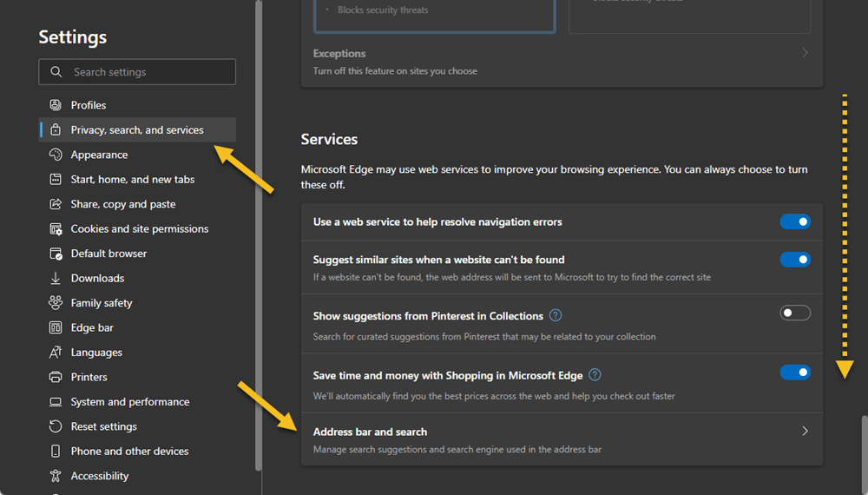The width and height of the screenshot is (868, 495).
Task: Click the Family safety icon
Action: 56,302
